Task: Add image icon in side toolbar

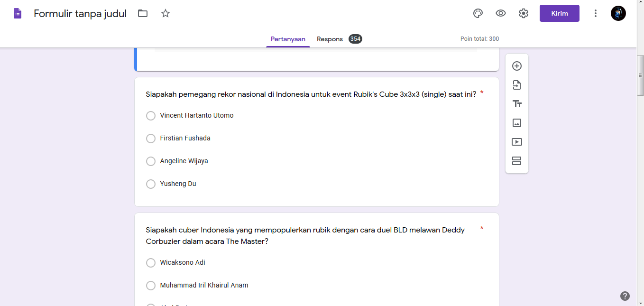Action: pyautogui.click(x=517, y=123)
